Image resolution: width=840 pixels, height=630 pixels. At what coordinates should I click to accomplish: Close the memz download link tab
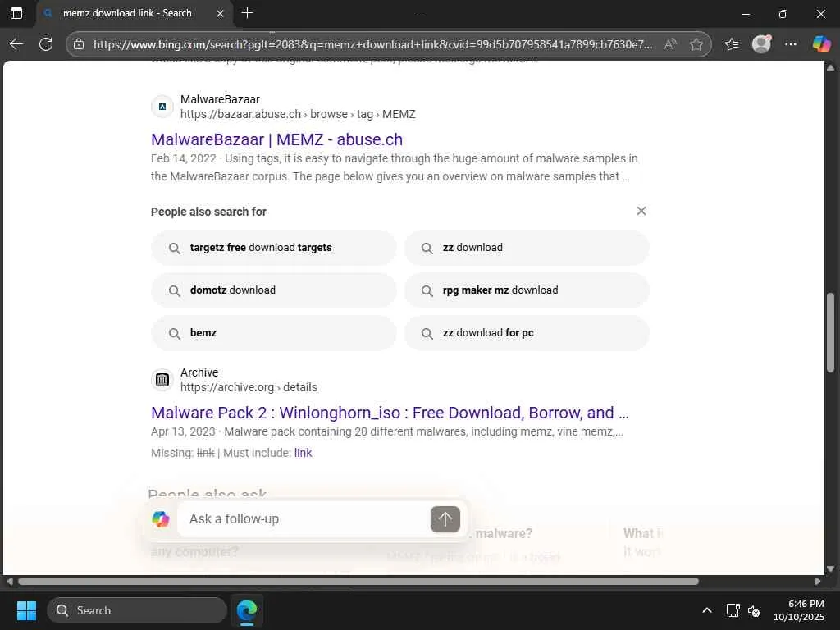[220, 13]
